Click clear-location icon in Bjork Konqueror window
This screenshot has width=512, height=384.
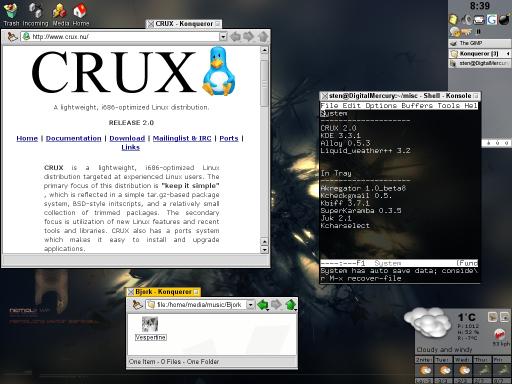click(x=137, y=305)
